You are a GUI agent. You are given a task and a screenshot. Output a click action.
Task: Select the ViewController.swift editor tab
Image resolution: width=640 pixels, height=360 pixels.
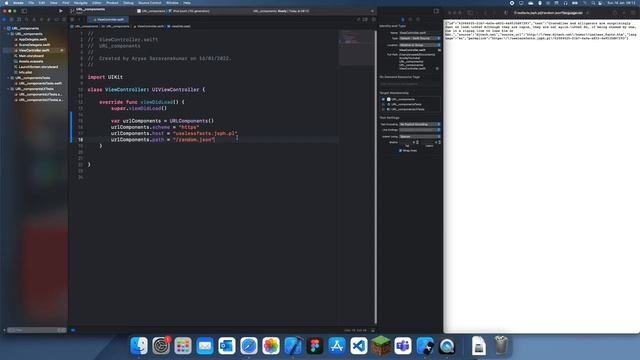tap(108, 19)
